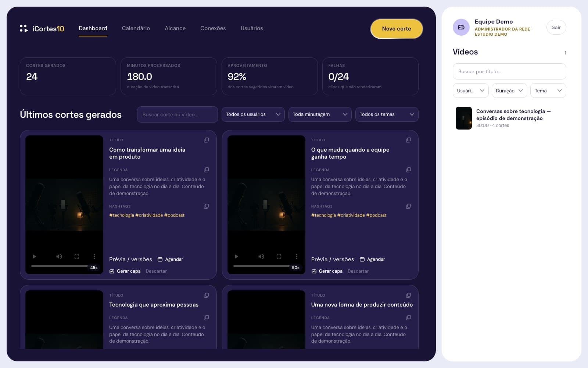The width and height of the screenshot is (588, 368).
Task: Copy title 'Como transformar uma ideia em produto'
Action: click(207, 140)
